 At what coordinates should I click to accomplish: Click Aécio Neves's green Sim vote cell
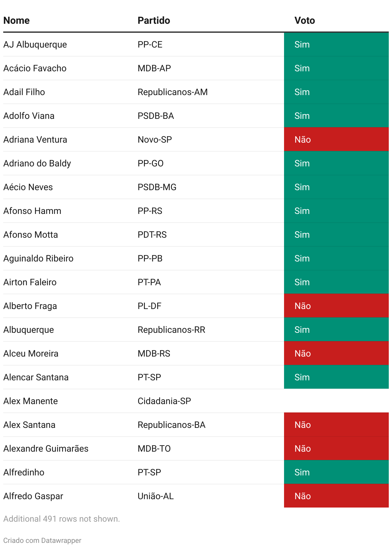[x=336, y=187]
